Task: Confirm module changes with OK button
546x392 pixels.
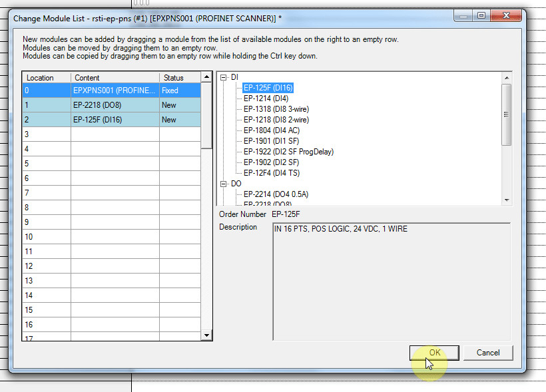Action: 434,353
